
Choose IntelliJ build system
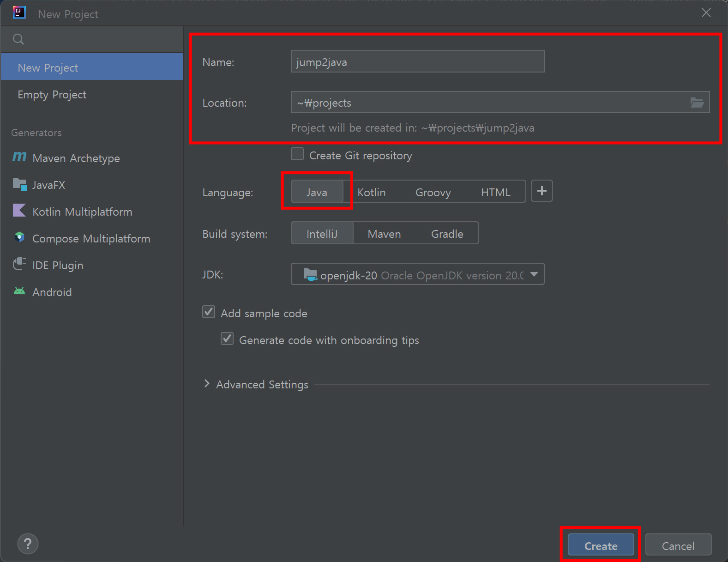pyautogui.click(x=322, y=233)
